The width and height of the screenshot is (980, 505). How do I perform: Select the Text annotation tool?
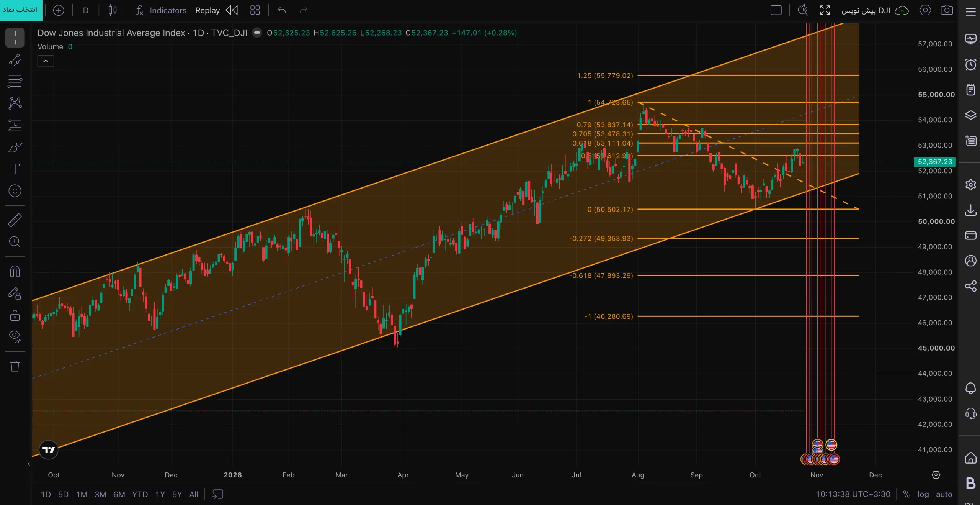coord(15,169)
